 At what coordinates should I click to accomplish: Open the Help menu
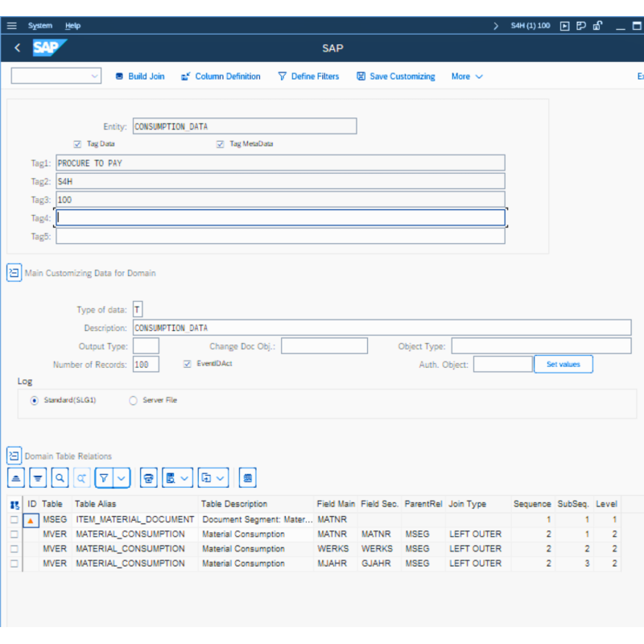click(x=72, y=26)
